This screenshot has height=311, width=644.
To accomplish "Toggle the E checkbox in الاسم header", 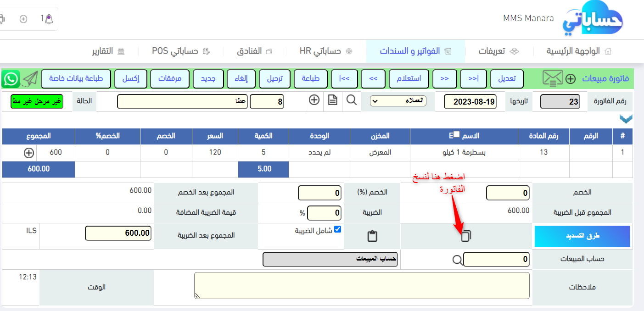I will (x=457, y=134).
